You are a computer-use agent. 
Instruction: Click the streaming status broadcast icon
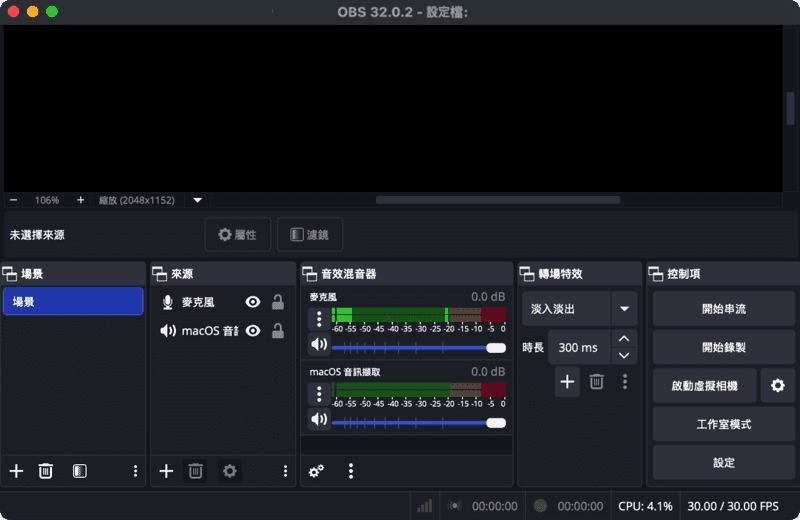point(455,506)
